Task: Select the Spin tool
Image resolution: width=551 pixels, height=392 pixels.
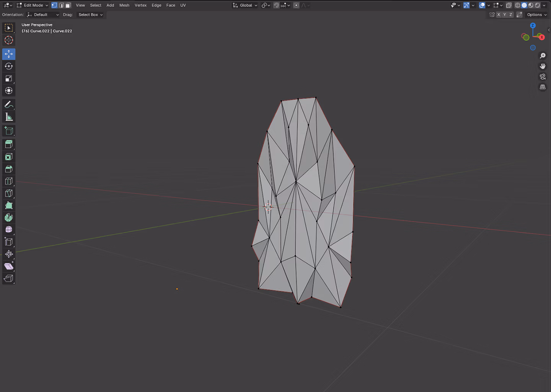Action: (x=9, y=217)
